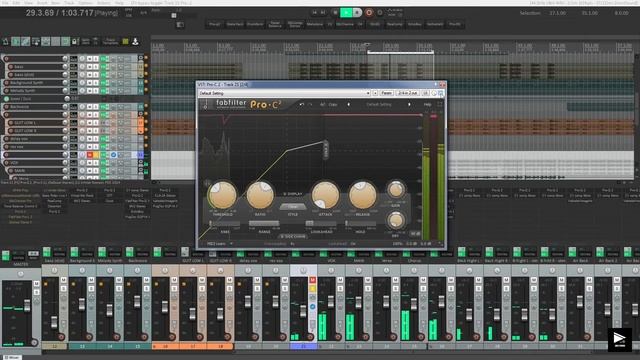
Task: Open the File menu
Action: point(5,3)
